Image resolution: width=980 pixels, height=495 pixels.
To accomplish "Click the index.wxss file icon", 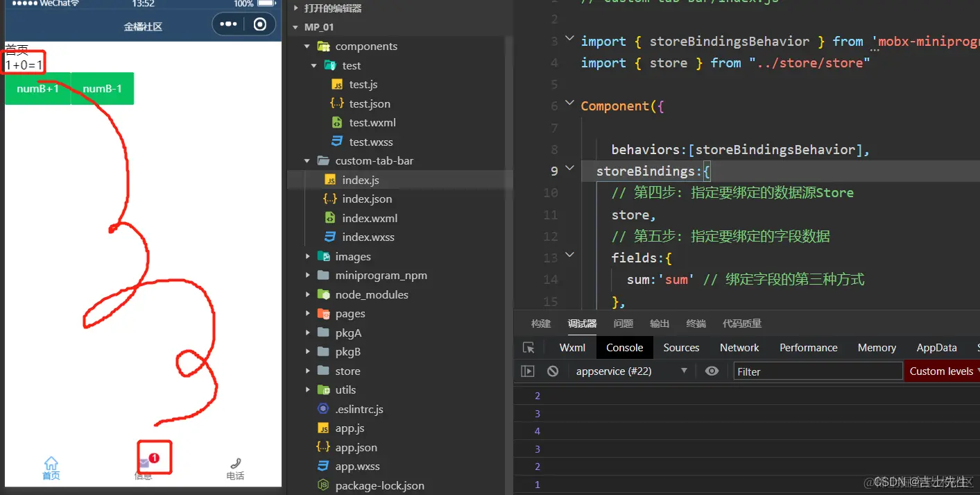I will (x=330, y=237).
